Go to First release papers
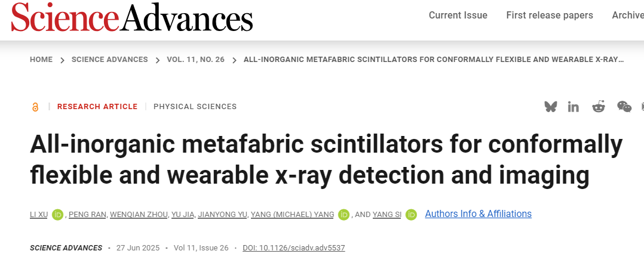644x257 pixels. pos(549,16)
